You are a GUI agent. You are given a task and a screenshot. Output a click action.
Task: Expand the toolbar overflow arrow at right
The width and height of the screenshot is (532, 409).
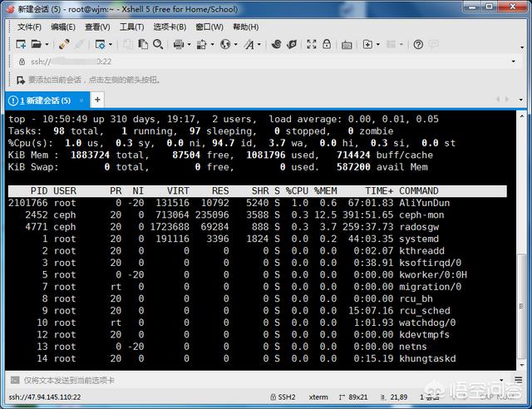522,47
